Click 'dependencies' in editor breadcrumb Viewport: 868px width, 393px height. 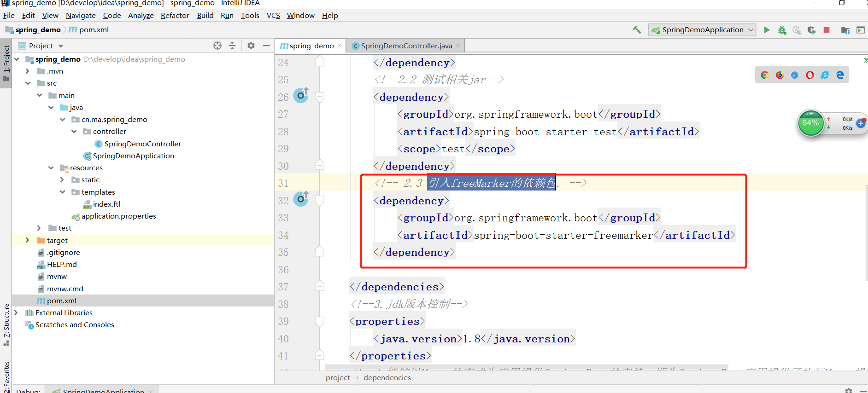click(x=387, y=377)
